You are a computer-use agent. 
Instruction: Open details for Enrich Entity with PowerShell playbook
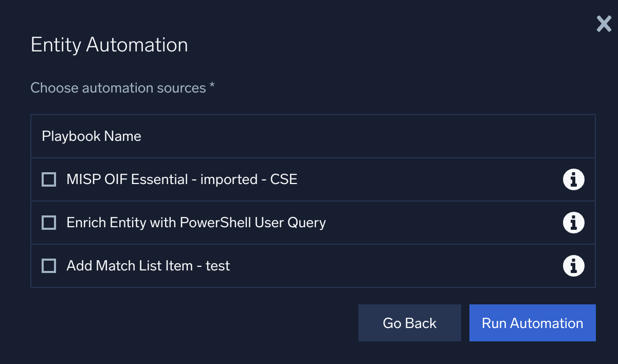(x=573, y=223)
